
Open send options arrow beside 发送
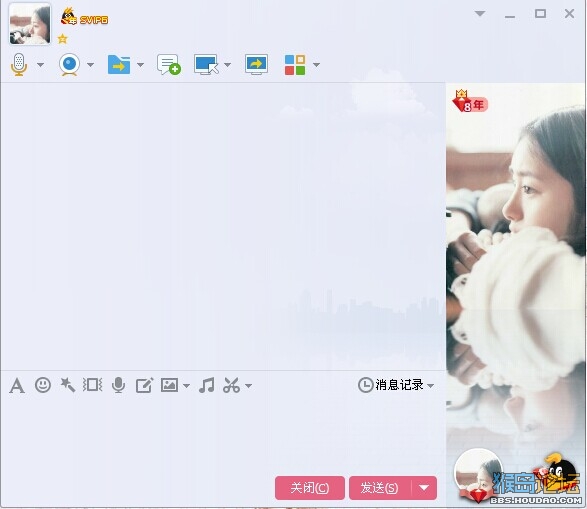424,488
